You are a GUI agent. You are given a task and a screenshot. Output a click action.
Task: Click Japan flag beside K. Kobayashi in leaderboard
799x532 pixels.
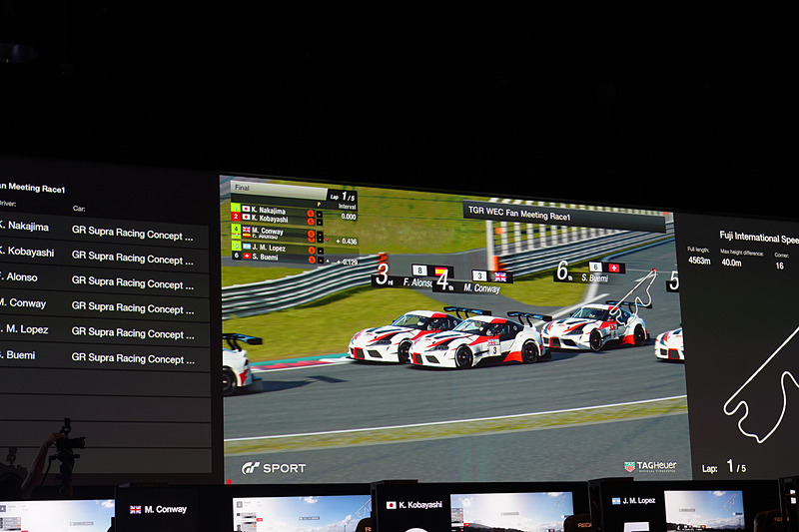[x=246, y=217]
